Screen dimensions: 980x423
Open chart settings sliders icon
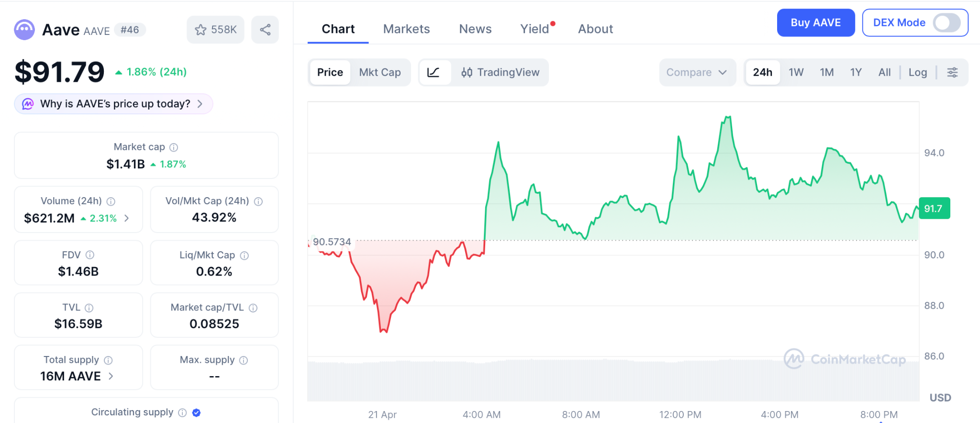(952, 72)
